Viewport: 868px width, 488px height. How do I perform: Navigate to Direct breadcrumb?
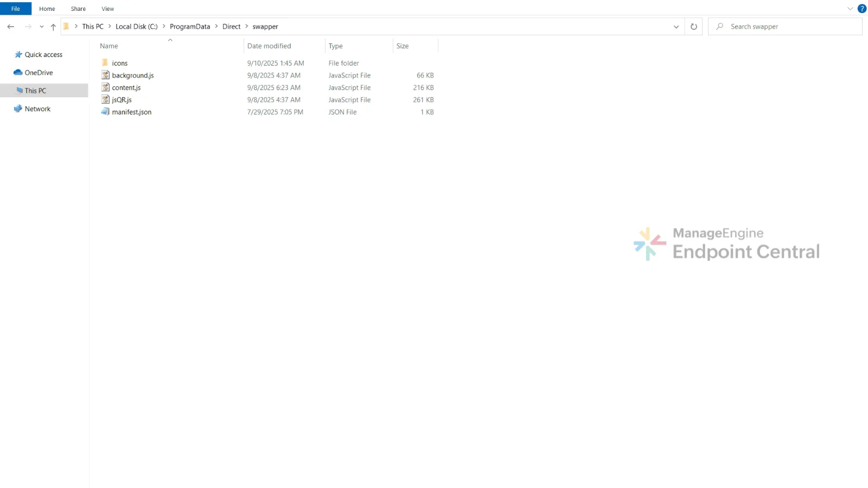coord(231,27)
